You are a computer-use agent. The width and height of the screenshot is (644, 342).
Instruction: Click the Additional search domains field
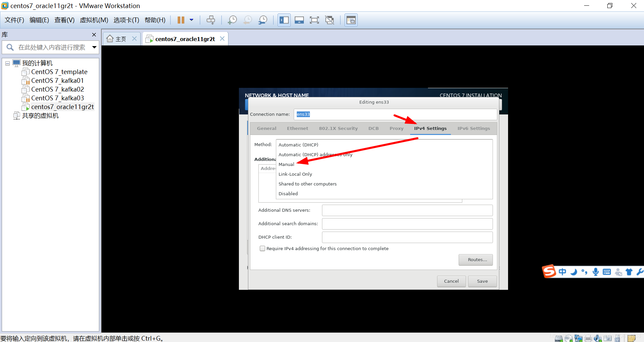tap(407, 224)
